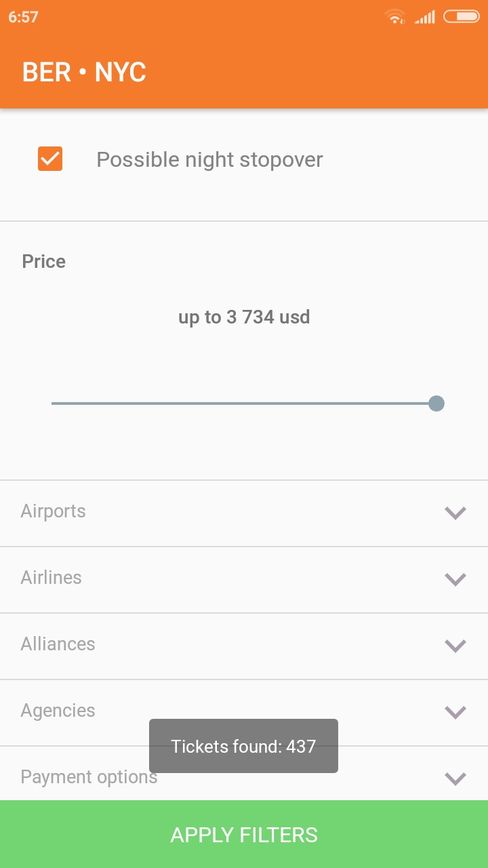Tap the battery indicator icon
This screenshot has height=868, width=488.
(x=462, y=16)
